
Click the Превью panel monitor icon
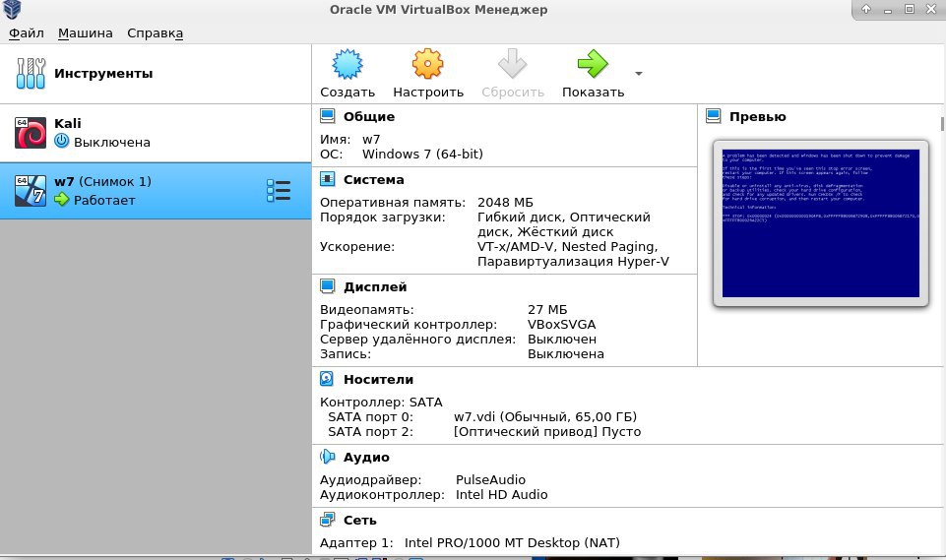pyautogui.click(x=713, y=116)
